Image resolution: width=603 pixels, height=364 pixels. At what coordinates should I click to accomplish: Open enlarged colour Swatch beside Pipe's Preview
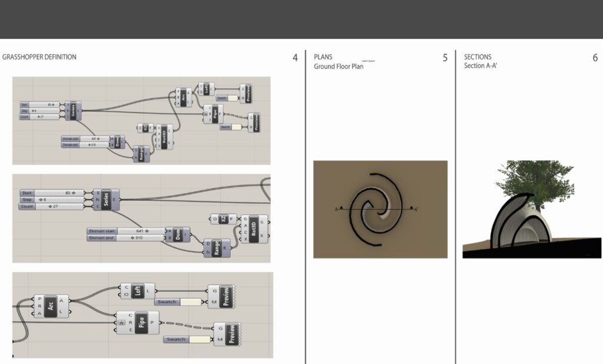(198, 340)
